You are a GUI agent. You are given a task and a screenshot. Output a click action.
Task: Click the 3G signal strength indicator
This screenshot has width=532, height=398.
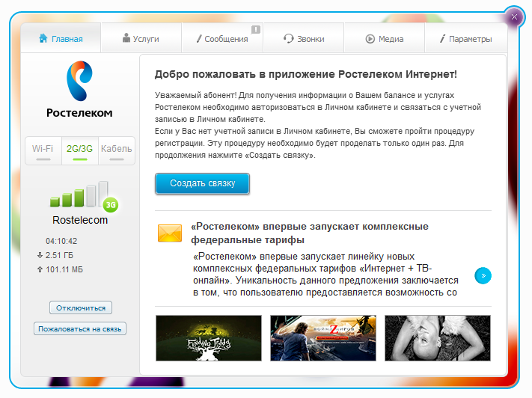79,195
